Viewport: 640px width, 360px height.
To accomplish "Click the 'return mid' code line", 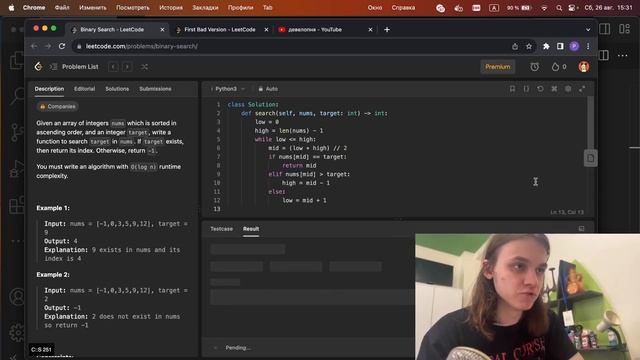I will coord(299,166).
